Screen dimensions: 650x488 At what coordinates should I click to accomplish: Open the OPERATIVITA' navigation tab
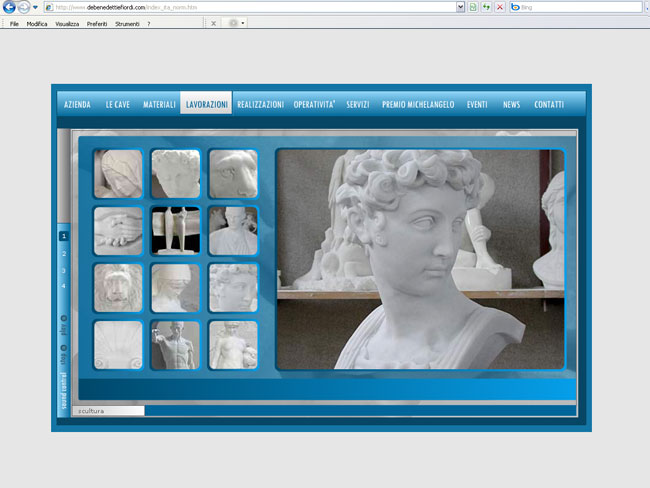coord(314,104)
